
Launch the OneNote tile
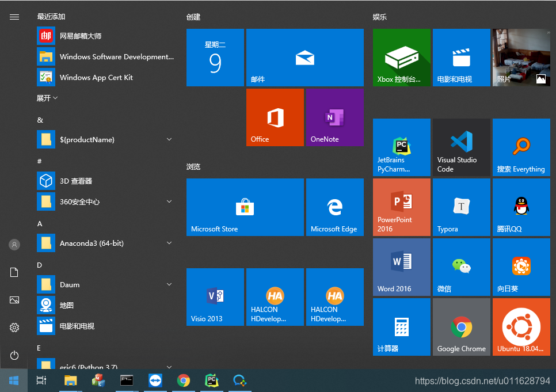click(x=335, y=117)
